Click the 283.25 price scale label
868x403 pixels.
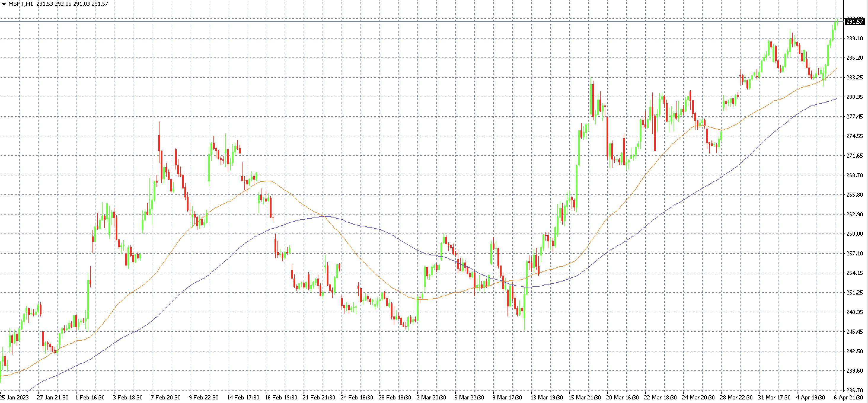pos(855,77)
